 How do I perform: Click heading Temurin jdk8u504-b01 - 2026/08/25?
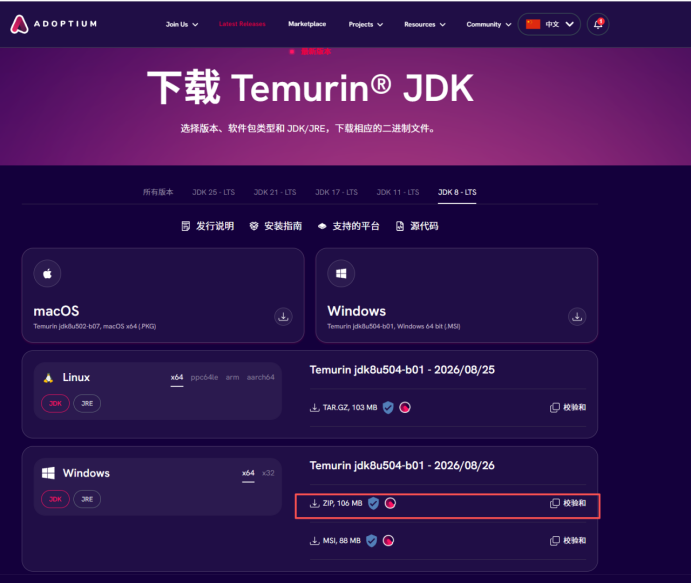pyautogui.click(x=402, y=370)
